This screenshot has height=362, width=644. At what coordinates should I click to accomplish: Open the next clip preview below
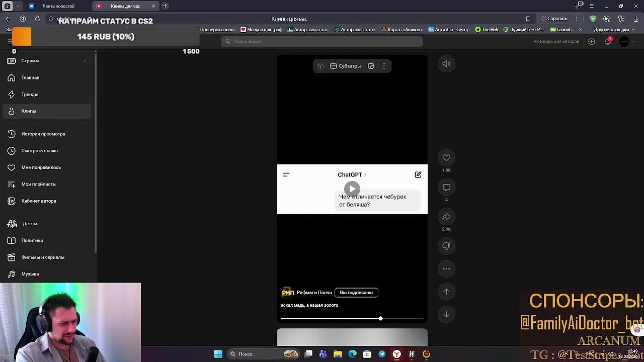[352, 337]
